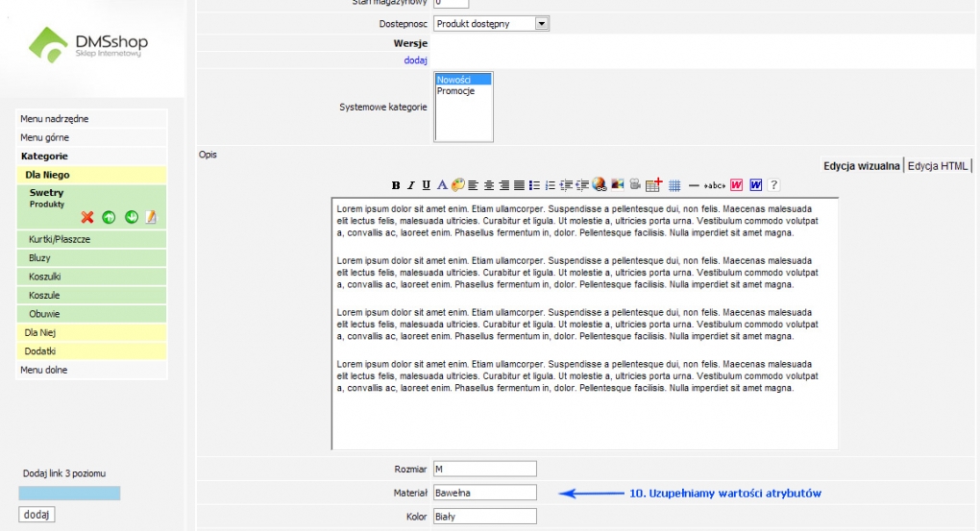Edit the Swetry category with pencil icon
The height and width of the screenshot is (531, 980).
point(151,217)
